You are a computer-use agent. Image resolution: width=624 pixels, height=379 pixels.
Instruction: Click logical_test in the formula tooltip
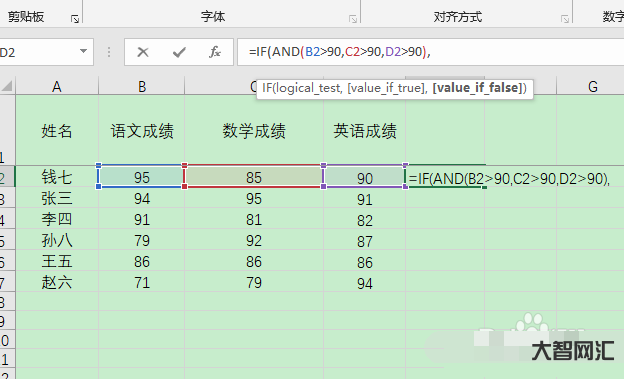[x=308, y=88]
